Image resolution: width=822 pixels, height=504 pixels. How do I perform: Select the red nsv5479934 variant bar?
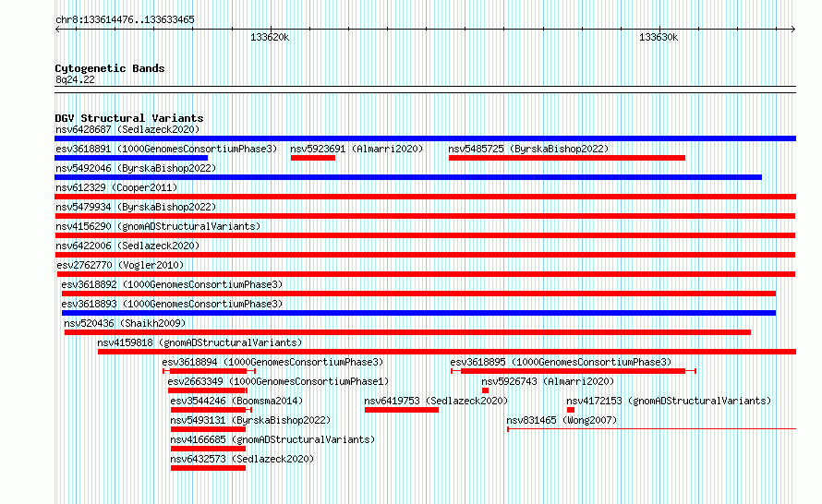point(425,216)
